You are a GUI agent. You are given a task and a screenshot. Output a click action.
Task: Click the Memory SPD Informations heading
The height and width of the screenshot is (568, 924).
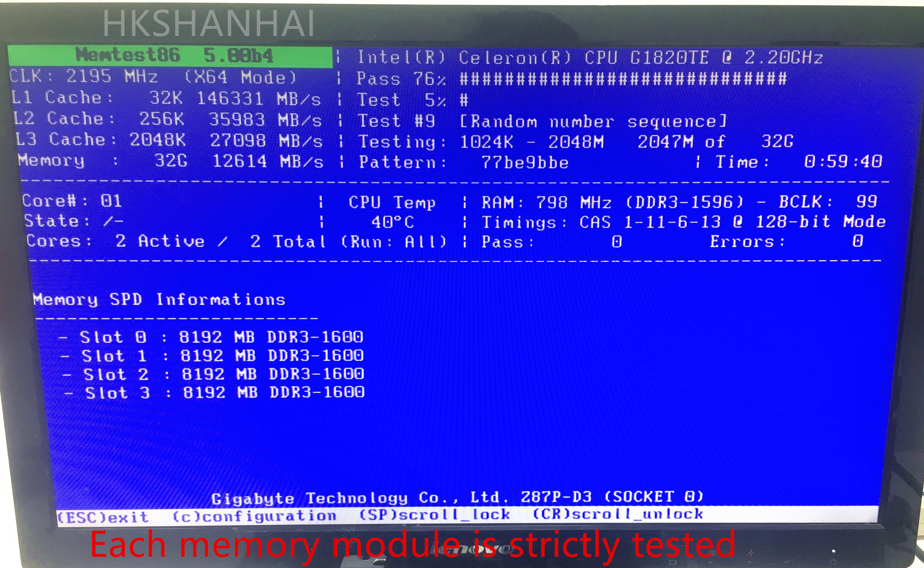159,300
